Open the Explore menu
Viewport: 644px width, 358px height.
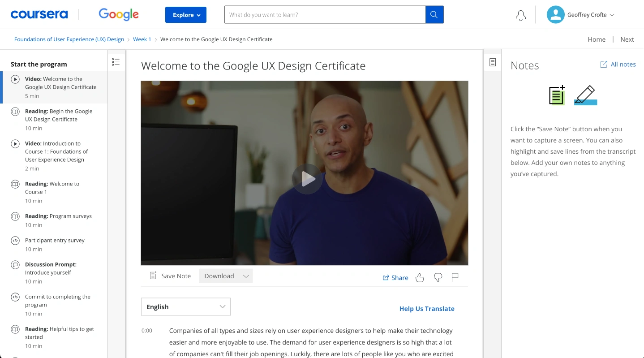coord(186,15)
